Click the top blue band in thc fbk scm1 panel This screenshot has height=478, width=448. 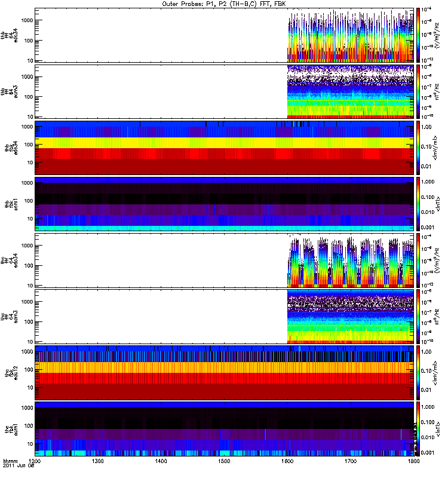click(x=224, y=405)
